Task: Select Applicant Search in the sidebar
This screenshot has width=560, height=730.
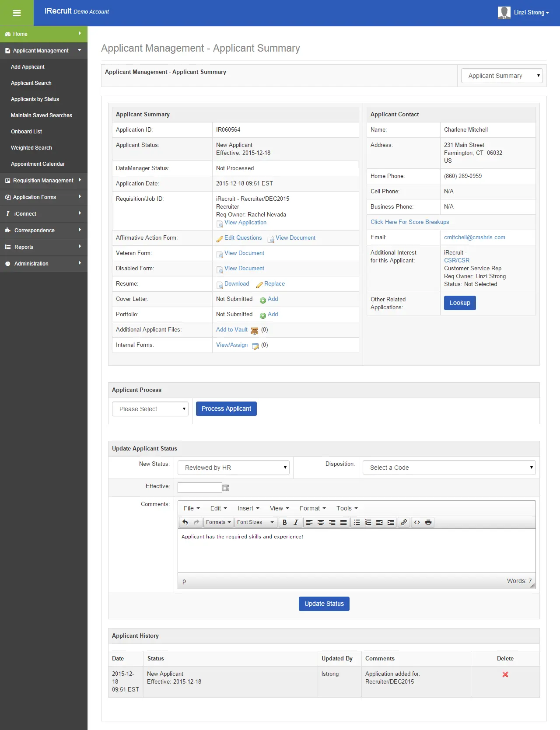Action: (31, 83)
